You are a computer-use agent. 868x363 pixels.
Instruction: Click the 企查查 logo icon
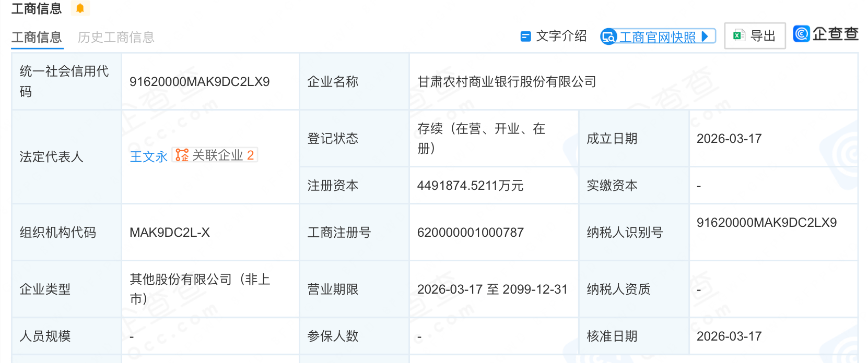[x=801, y=33]
